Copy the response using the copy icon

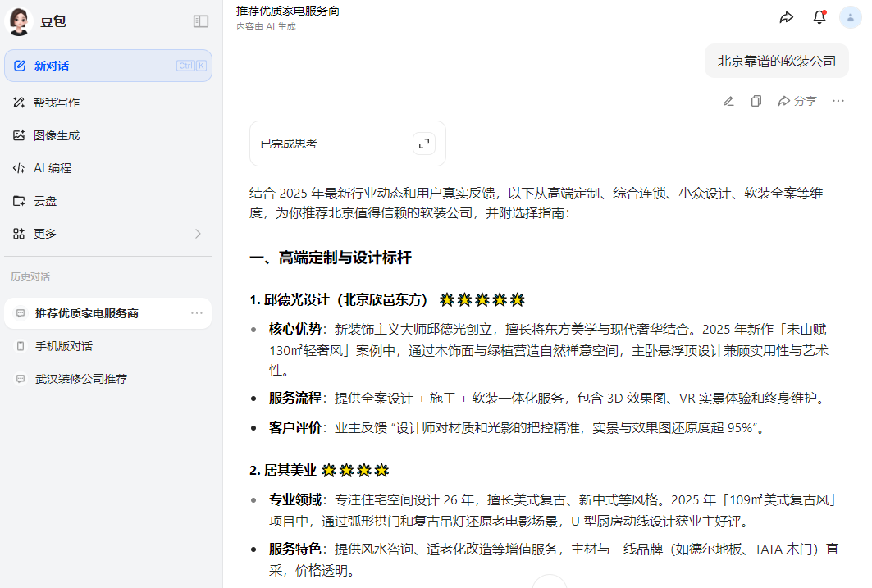tap(756, 100)
